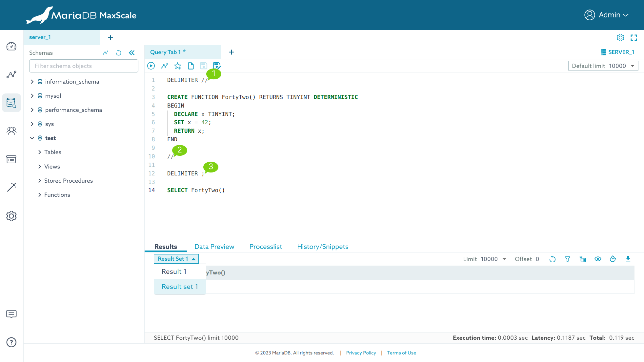Open the Logs archive sidebar icon
This screenshot has height=362, width=644.
click(11, 159)
